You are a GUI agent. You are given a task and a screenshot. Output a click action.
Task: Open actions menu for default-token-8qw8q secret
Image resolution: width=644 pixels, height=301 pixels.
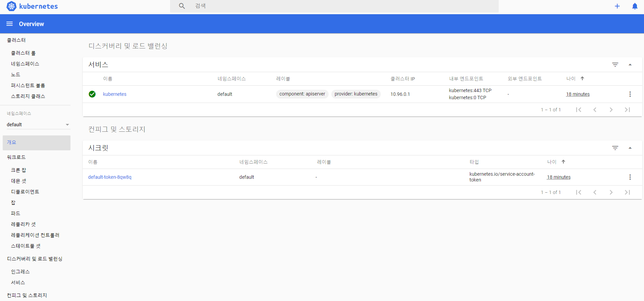click(630, 177)
